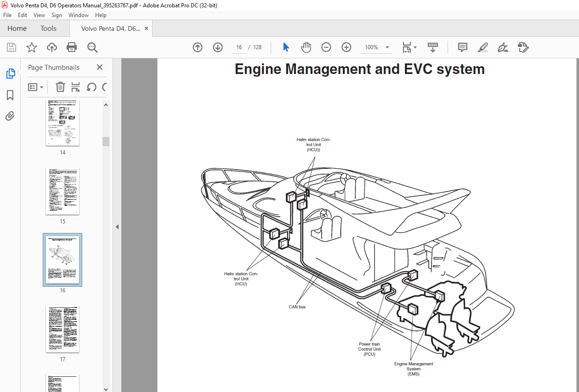Image resolution: width=579 pixels, height=392 pixels.
Task: Open the File menu
Action: (8, 15)
